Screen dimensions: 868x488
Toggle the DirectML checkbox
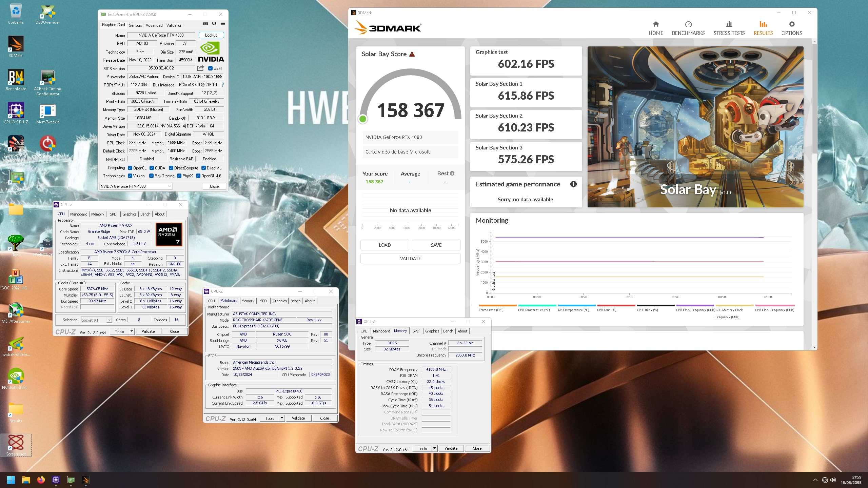tap(204, 168)
